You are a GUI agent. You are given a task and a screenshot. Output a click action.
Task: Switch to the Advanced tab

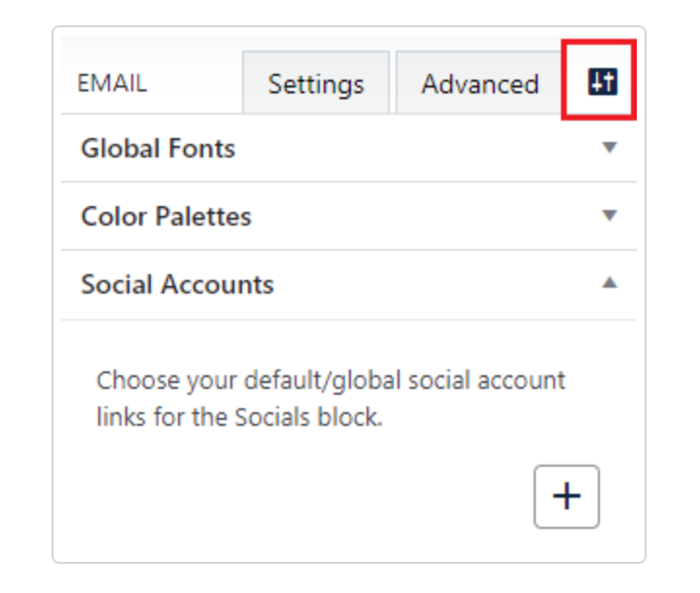479,84
